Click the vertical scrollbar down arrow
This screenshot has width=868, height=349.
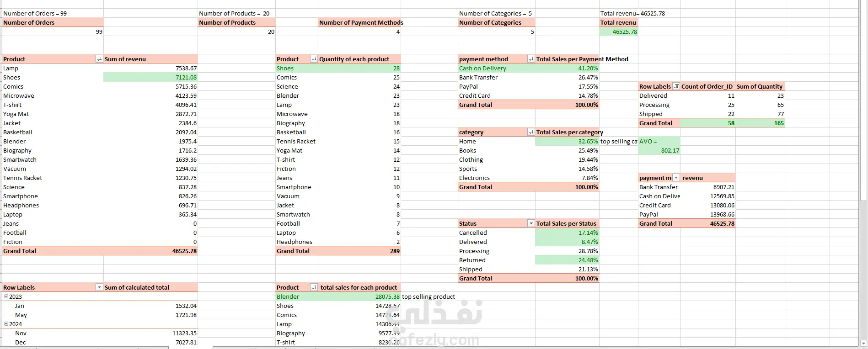(x=863, y=343)
